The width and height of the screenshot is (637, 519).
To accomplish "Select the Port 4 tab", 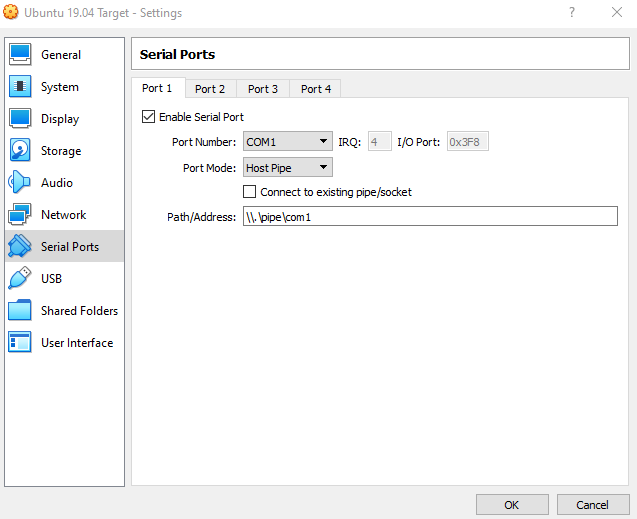I will 316,89.
